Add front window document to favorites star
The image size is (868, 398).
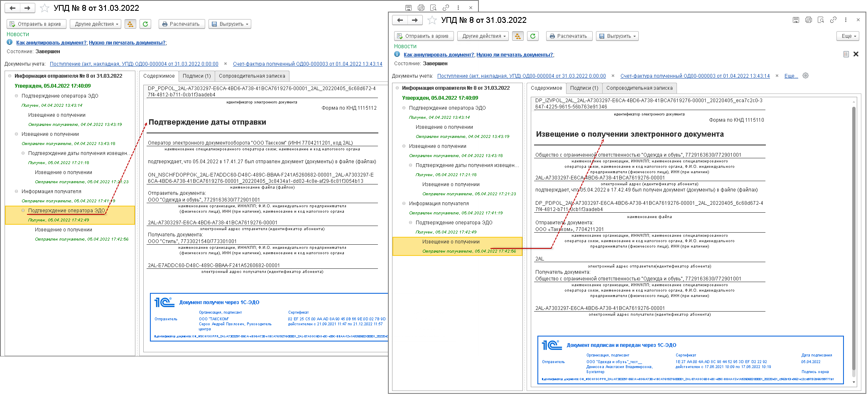pyautogui.click(x=432, y=20)
